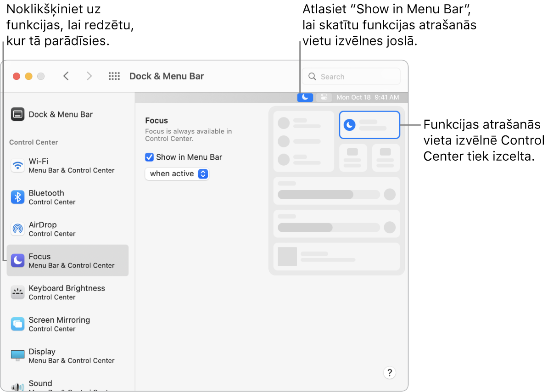
Task: Click Control Center icon in preview menu bar
Action: (x=324, y=97)
